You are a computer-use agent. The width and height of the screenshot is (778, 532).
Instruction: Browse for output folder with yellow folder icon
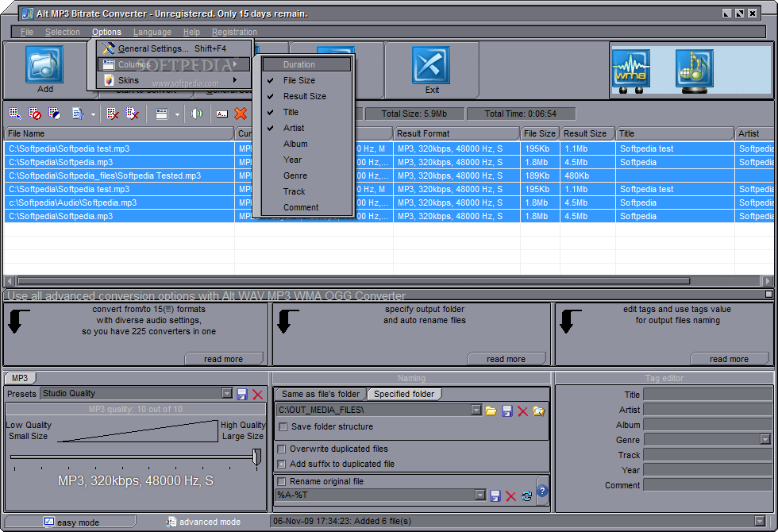(x=491, y=411)
